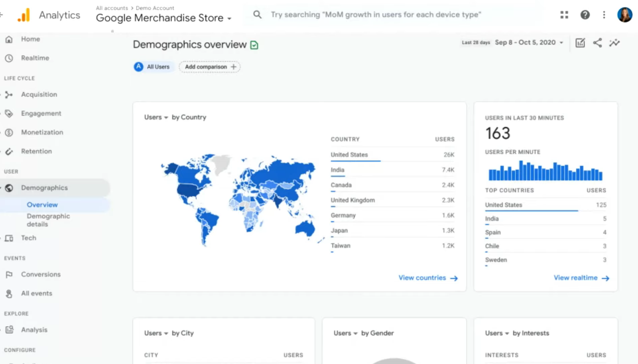
Task: Click the Analytics logo icon
Action: point(24,15)
